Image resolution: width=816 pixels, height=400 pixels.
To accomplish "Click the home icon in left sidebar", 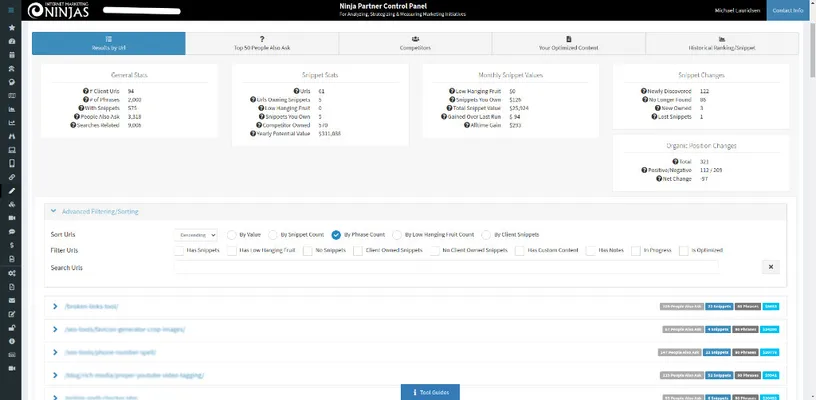I will [11, 27].
